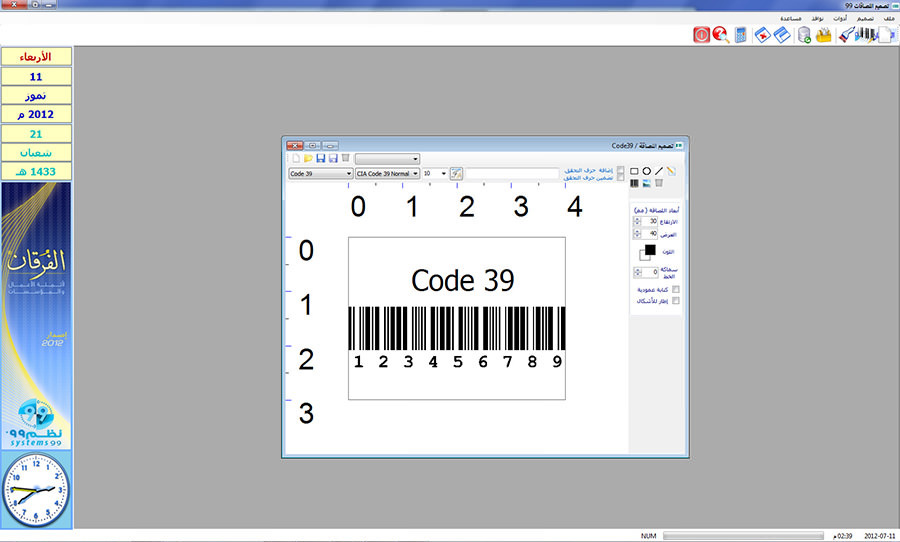Toggle the تضمين حرف التحقق checkbox
The image size is (900, 542).
[x=620, y=178]
